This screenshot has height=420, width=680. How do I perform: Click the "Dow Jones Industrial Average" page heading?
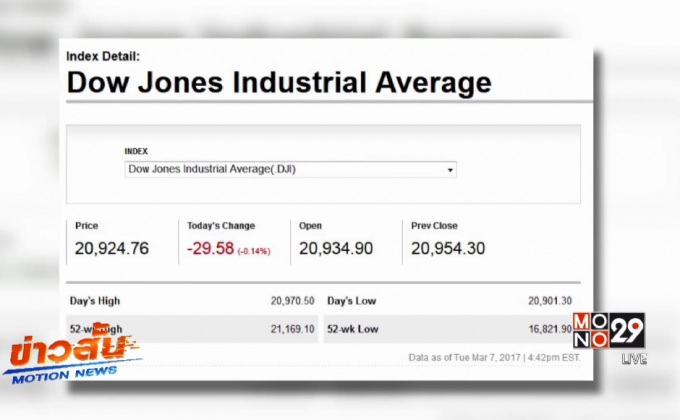279,82
